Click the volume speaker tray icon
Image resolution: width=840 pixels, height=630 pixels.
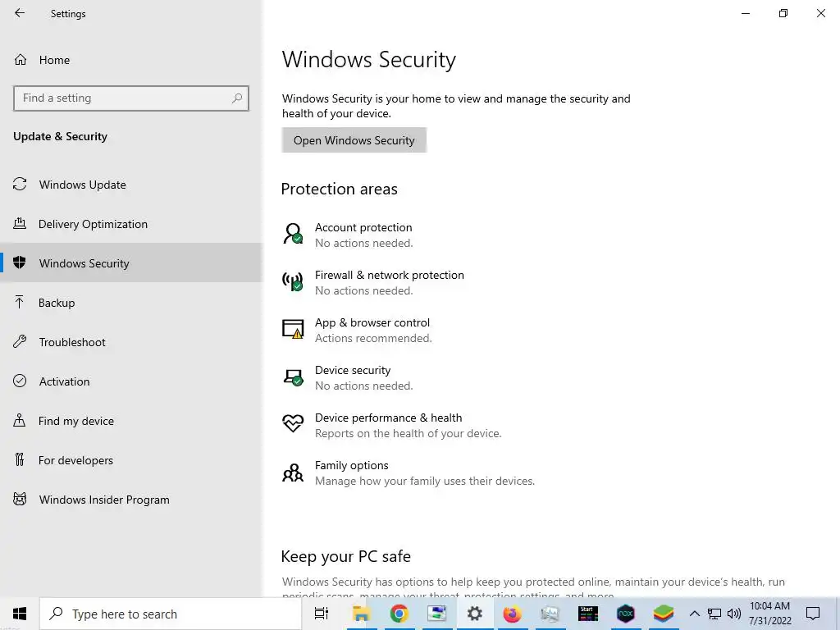pyautogui.click(x=734, y=614)
